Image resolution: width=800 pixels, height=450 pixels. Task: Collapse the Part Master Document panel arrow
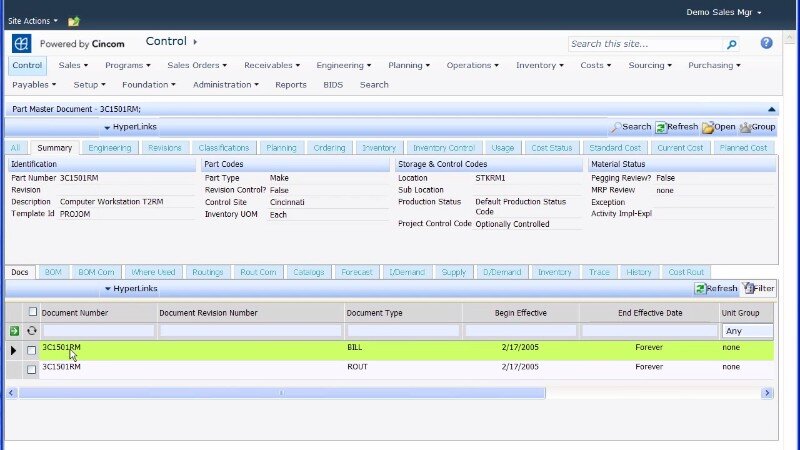tap(771, 109)
